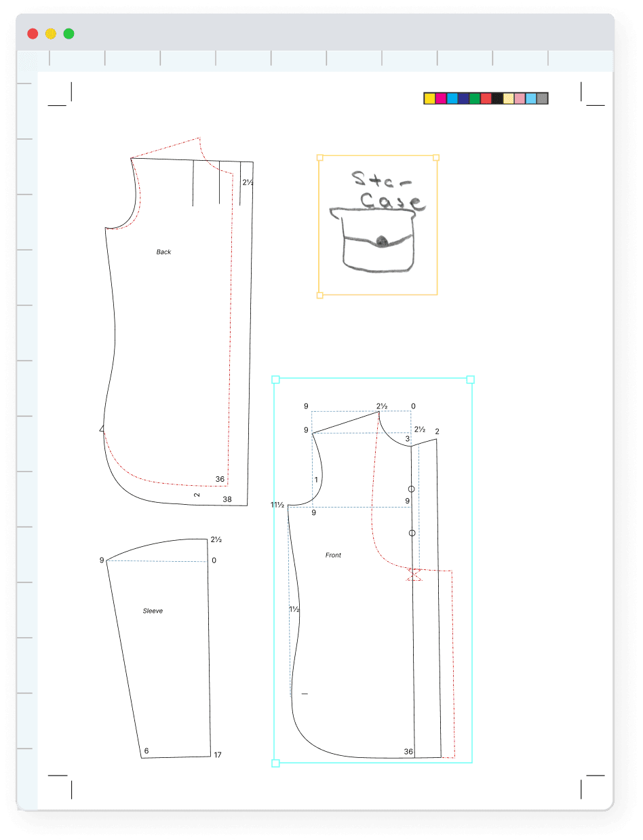Pick the light blue color swatch

pyautogui.click(x=531, y=98)
